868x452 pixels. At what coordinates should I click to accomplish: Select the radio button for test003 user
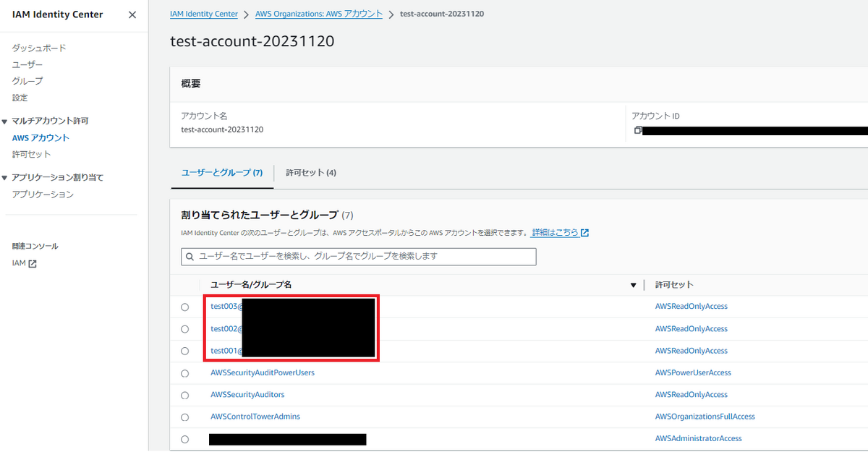(x=185, y=307)
